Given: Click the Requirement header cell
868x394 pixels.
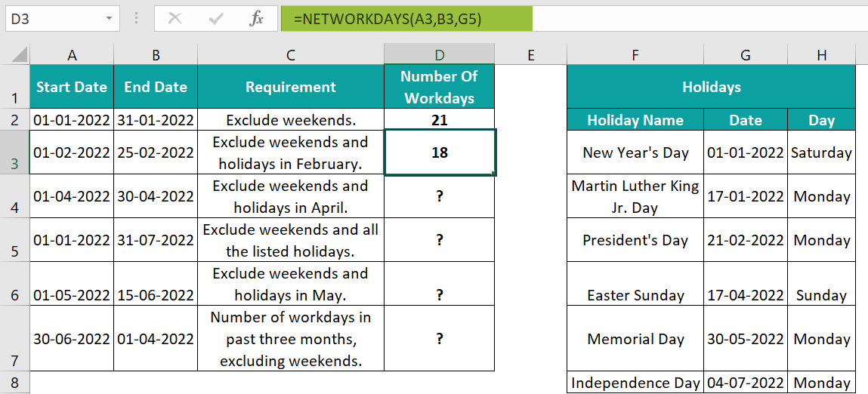Looking at the screenshot, I should tap(291, 86).
